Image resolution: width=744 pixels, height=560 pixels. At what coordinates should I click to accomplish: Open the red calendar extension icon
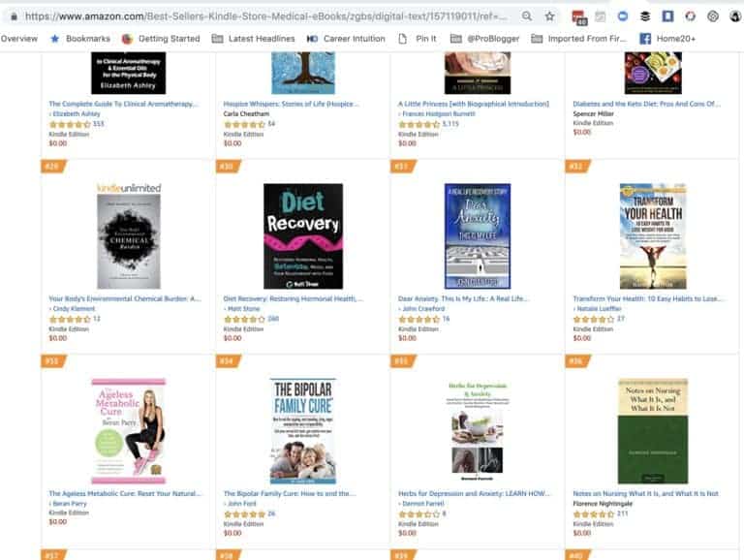(x=579, y=17)
